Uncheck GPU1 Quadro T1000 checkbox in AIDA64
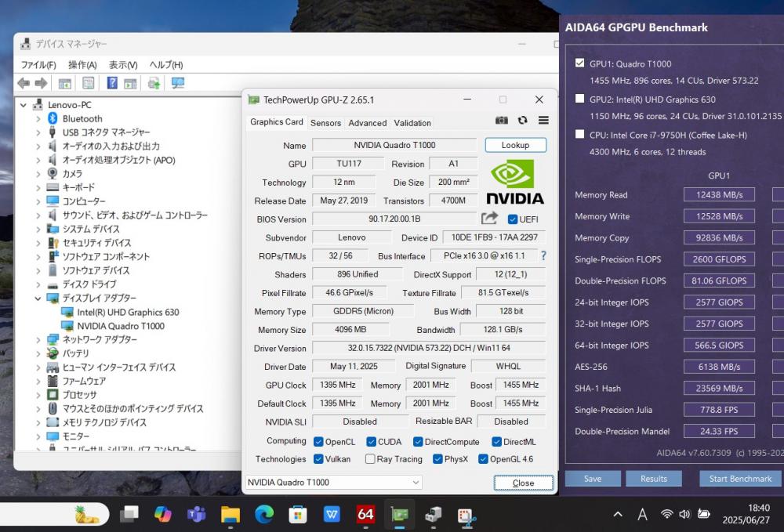784x532 pixels. point(579,63)
